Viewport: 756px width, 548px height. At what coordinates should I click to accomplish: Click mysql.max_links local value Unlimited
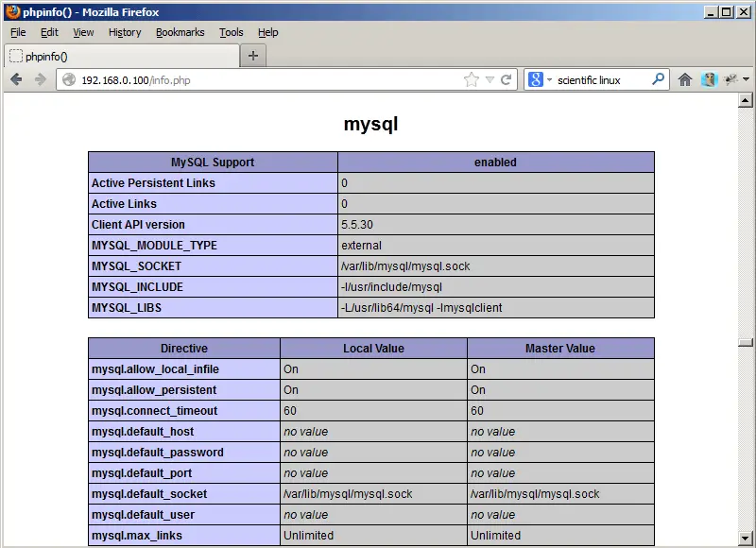373,535
